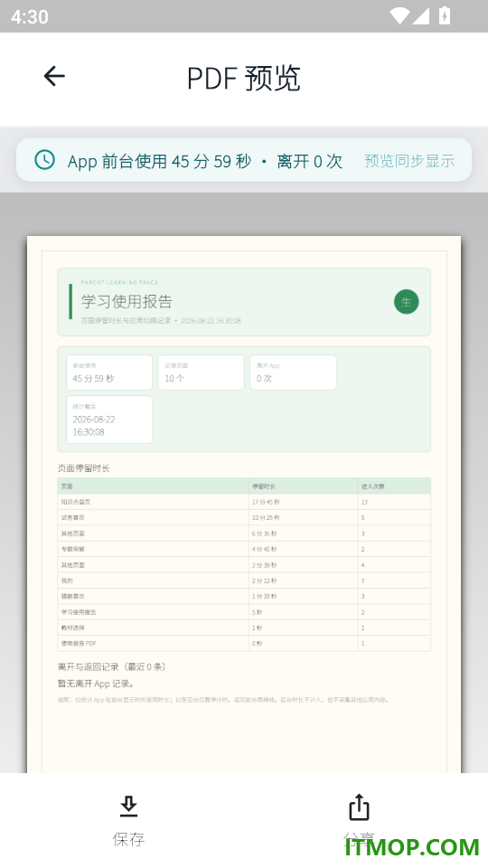
Task: Tap the save download icon
Action: (128, 807)
